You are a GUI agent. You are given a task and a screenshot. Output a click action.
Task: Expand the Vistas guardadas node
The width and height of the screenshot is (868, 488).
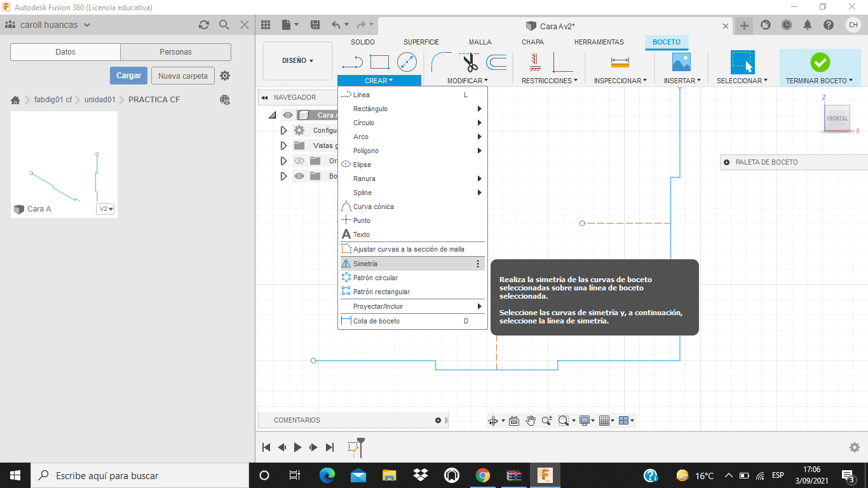284,146
